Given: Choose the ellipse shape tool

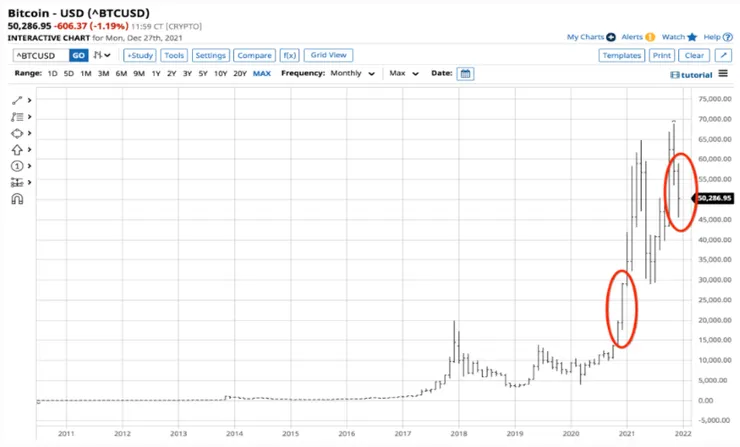Looking at the screenshot, I should 17,134.
